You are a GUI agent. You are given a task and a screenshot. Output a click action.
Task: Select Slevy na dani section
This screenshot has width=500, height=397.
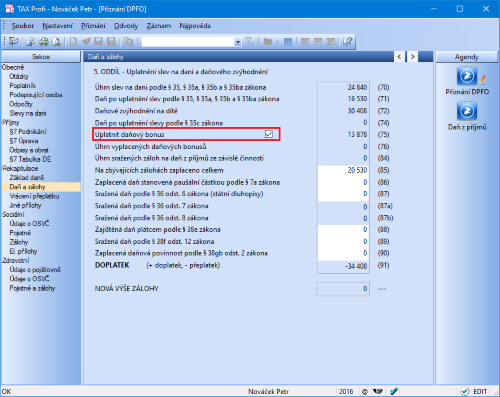(28, 113)
